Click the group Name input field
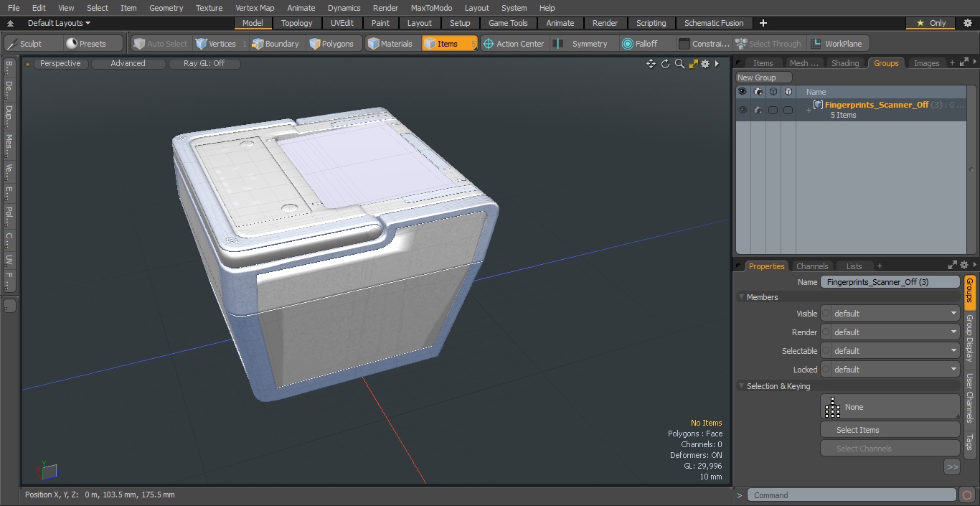Image resolution: width=980 pixels, height=506 pixels. point(890,282)
